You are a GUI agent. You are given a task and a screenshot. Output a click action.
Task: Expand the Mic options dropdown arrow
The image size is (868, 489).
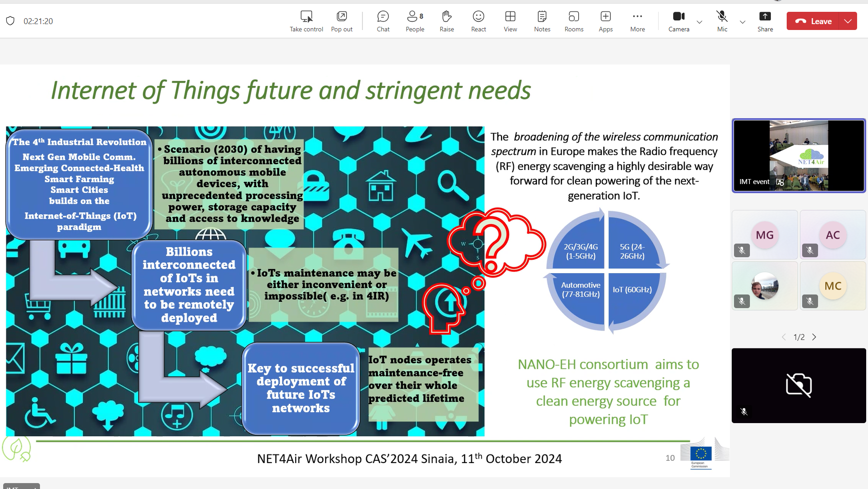(743, 22)
